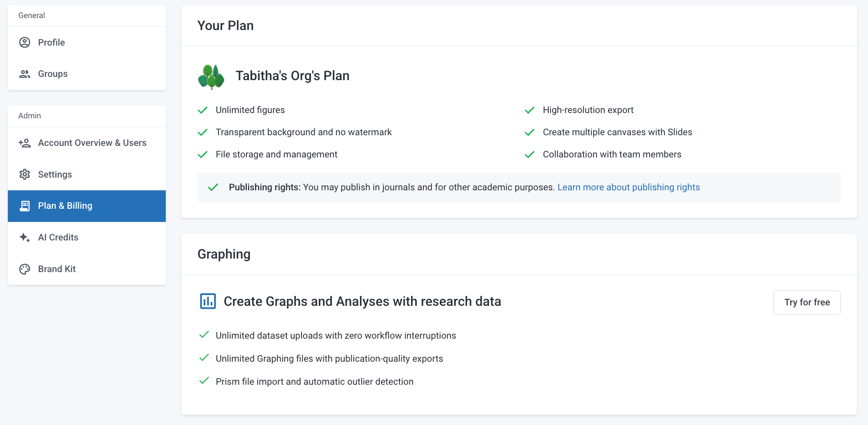Click the Groups people icon
The width and height of the screenshot is (868, 425).
(x=25, y=74)
